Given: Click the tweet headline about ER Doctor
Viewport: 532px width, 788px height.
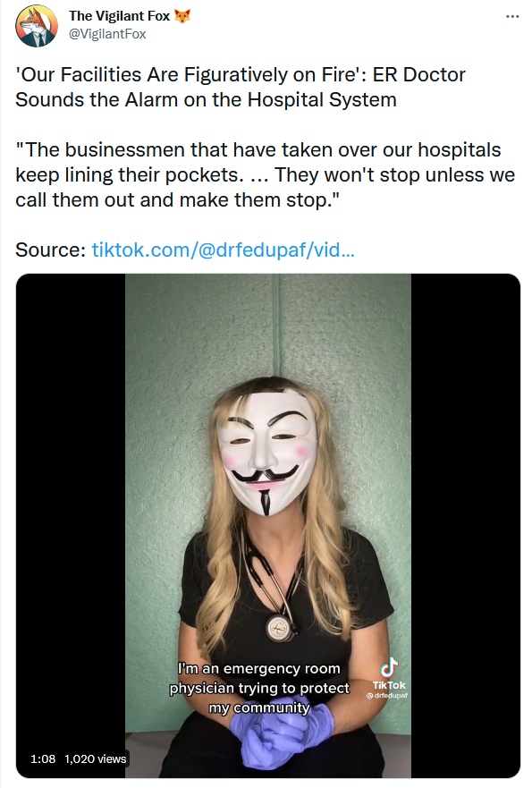Looking at the screenshot, I should click(x=241, y=87).
